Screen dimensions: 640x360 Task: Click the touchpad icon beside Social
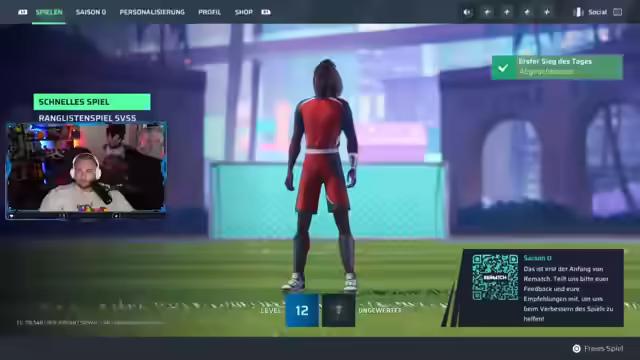(618, 12)
